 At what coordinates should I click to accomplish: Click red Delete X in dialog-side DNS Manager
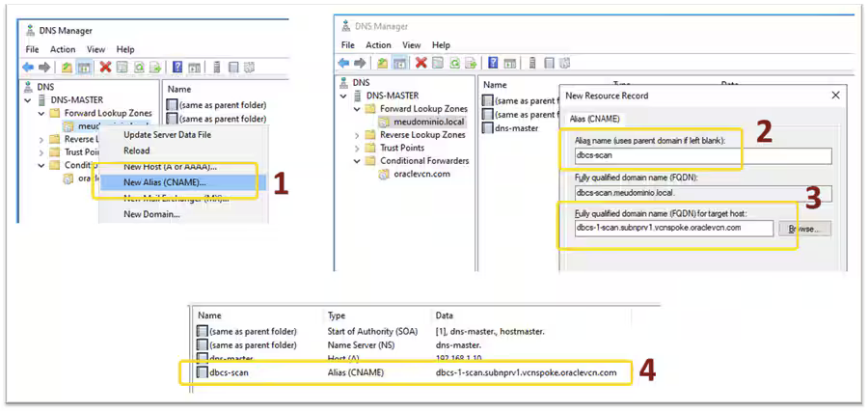point(421,63)
